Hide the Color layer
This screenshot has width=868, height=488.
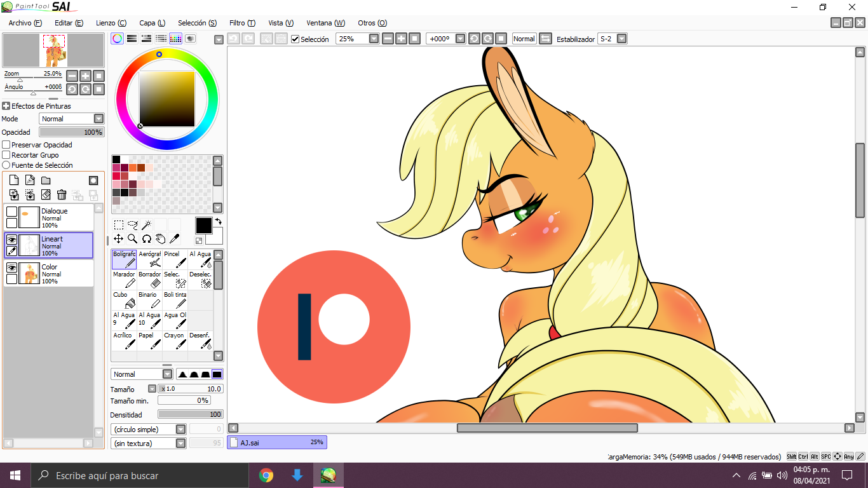tap(11, 268)
